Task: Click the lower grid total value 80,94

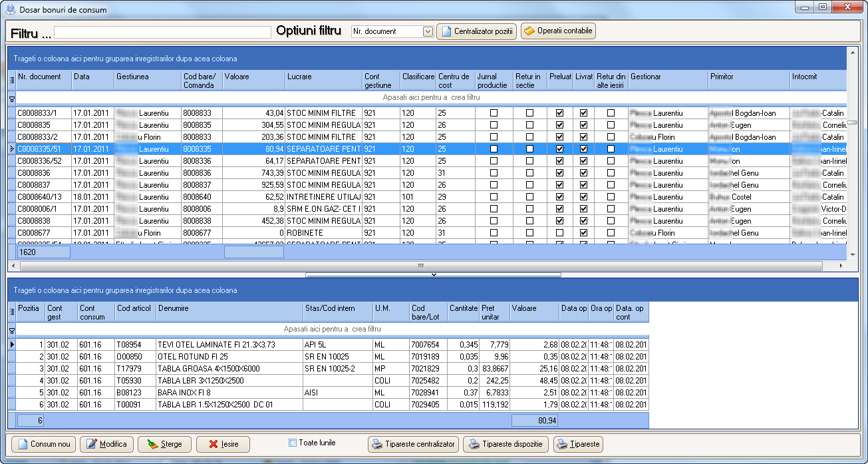Action: 534,421
